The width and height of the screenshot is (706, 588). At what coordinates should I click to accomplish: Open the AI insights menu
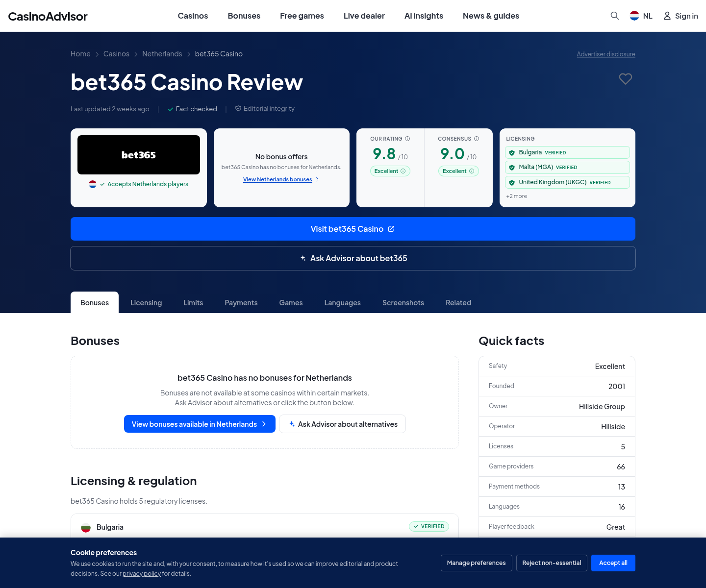click(x=424, y=16)
